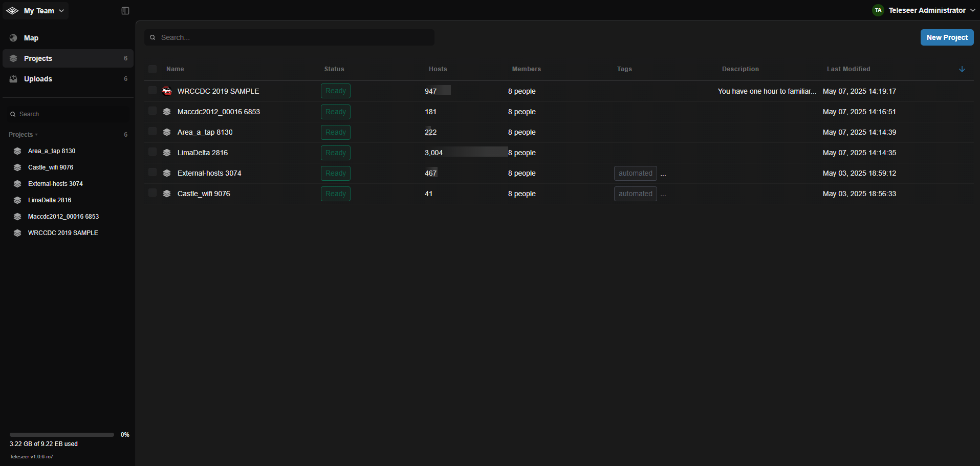This screenshot has width=980, height=466.
Task: Click the 8 people members cell for Castle_wifi 9076
Action: (x=522, y=194)
